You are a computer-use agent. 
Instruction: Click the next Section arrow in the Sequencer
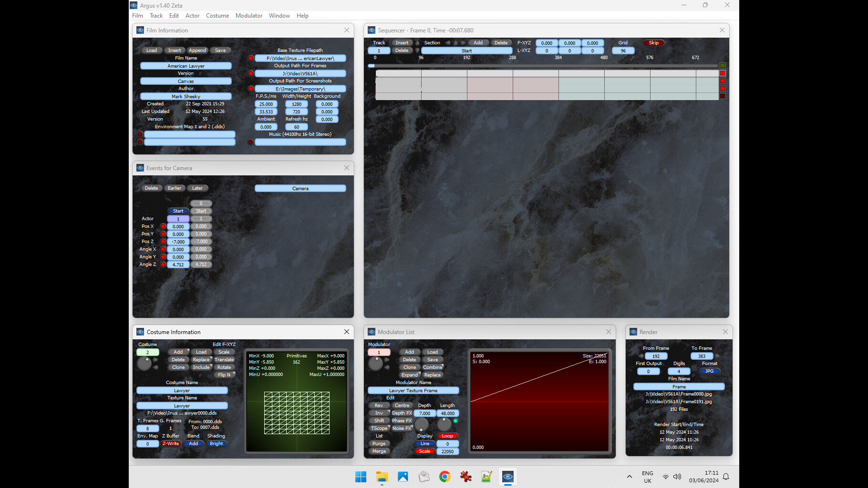click(462, 43)
